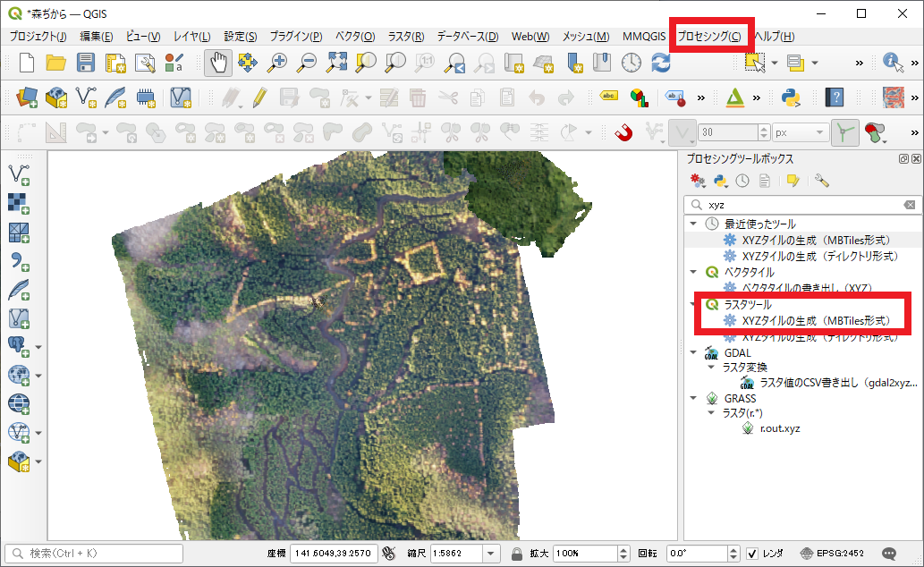This screenshot has width=924, height=567.
Task: Select the Pan Map hand tool
Action: pos(218,63)
